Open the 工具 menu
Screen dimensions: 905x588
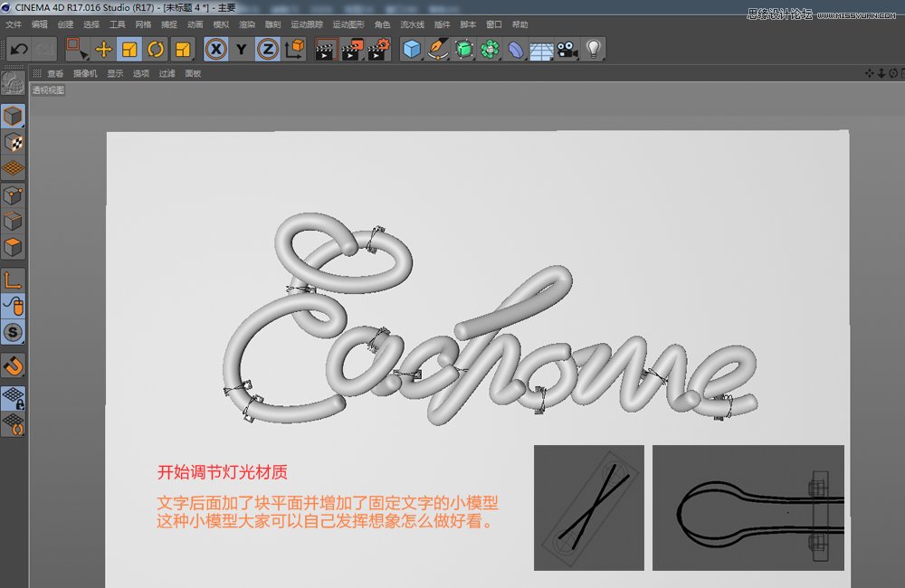[117, 24]
